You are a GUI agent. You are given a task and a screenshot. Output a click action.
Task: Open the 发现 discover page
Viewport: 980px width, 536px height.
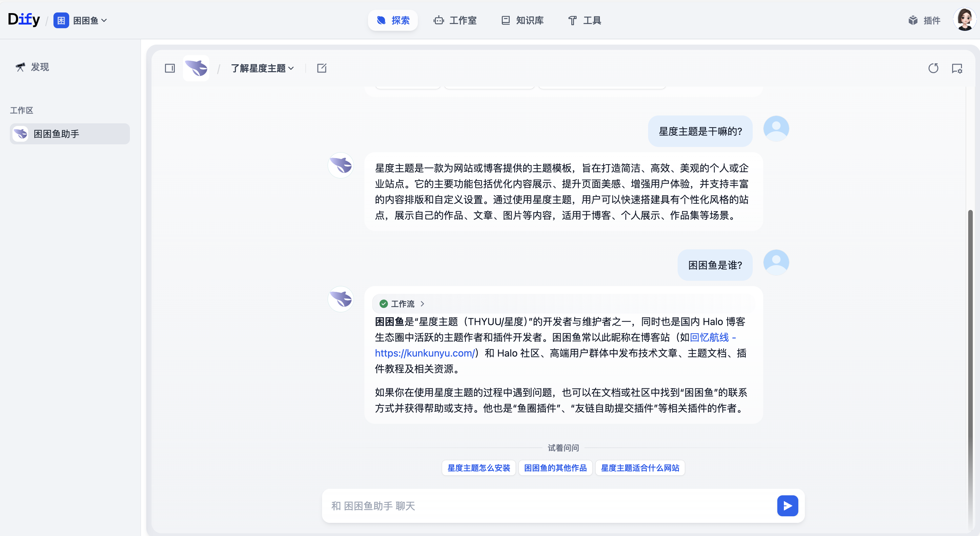pyautogui.click(x=32, y=67)
